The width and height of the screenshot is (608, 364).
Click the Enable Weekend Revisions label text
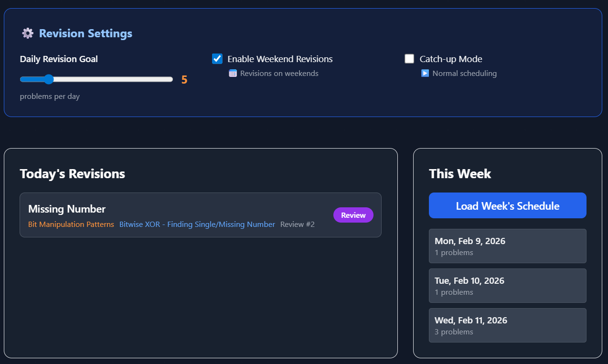coord(280,59)
